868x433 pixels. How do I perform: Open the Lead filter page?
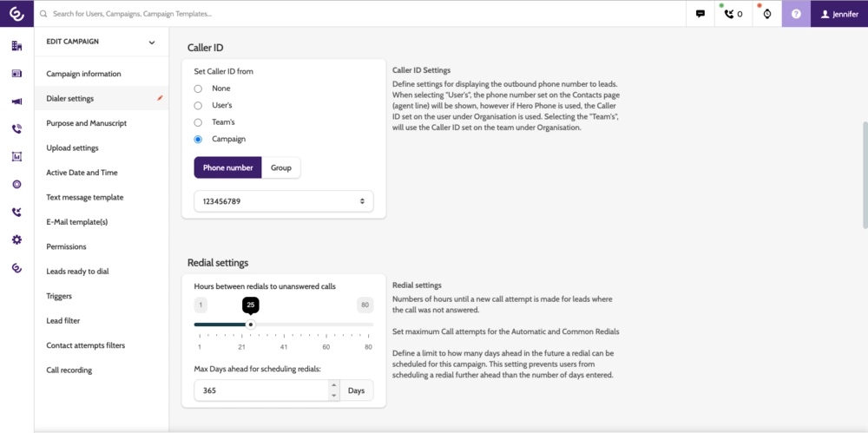[x=63, y=321]
